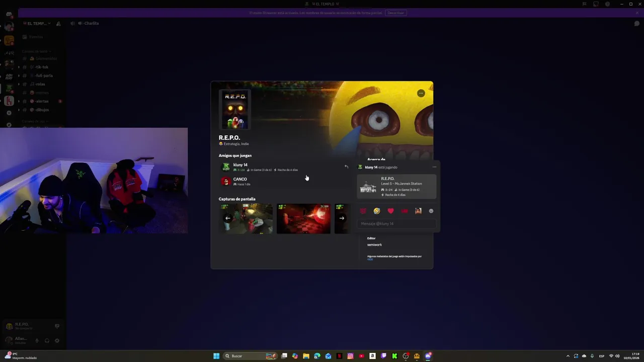Open the first R.E.P.O. screenshot thumbnail
644x362 pixels.
point(247,219)
